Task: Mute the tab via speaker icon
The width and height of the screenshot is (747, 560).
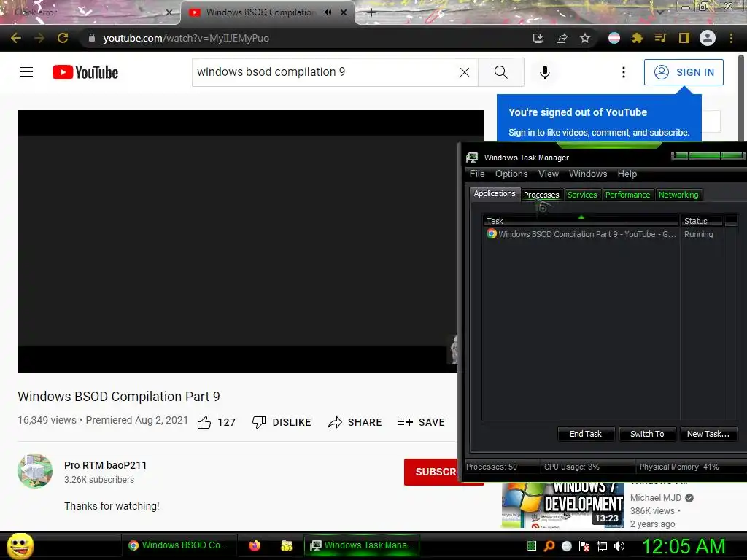Action: coord(328,12)
